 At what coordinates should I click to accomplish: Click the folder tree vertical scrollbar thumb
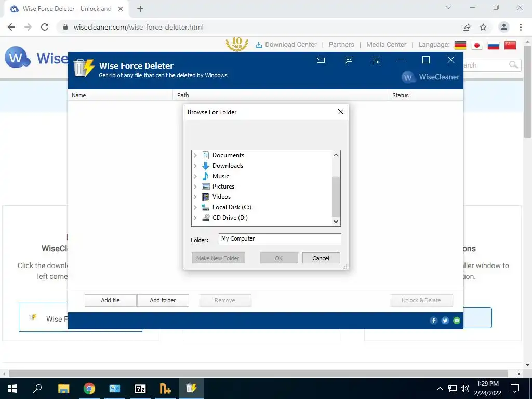(x=336, y=197)
